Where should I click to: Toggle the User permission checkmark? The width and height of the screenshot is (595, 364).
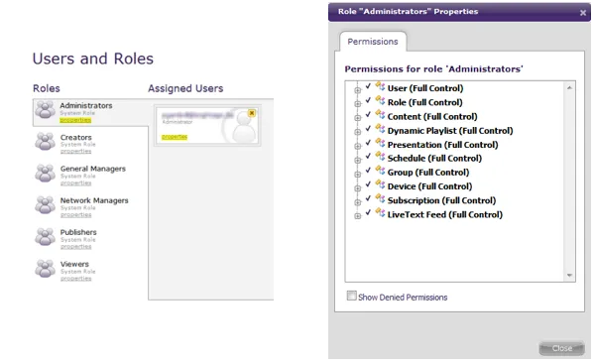368,86
